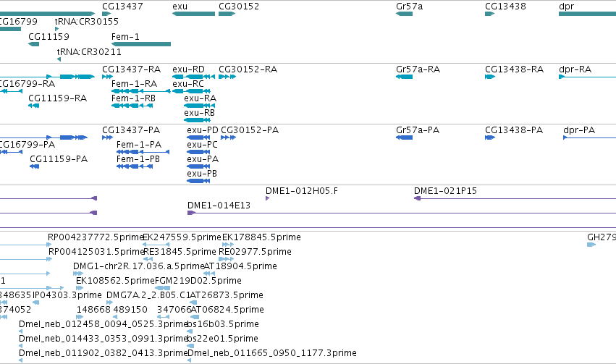Select the CG30152-PA protein label
The height and width of the screenshot is (364, 616).
coord(250,130)
